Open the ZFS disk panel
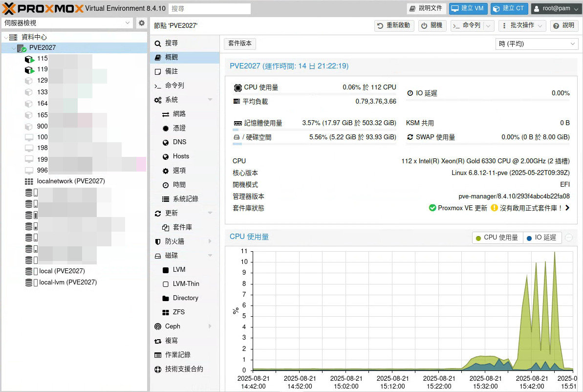583x392 pixels. pyautogui.click(x=178, y=312)
